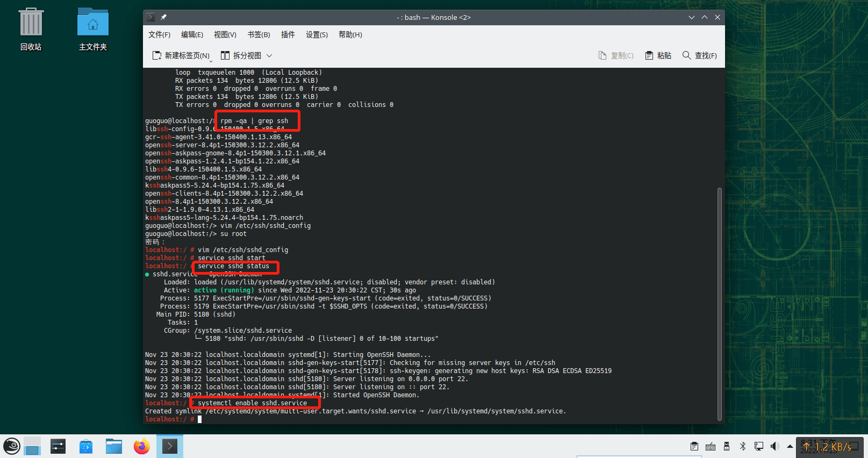The image size is (868, 458).
Task: Click the terminal vertical scrollbar handle
Action: coord(720,304)
